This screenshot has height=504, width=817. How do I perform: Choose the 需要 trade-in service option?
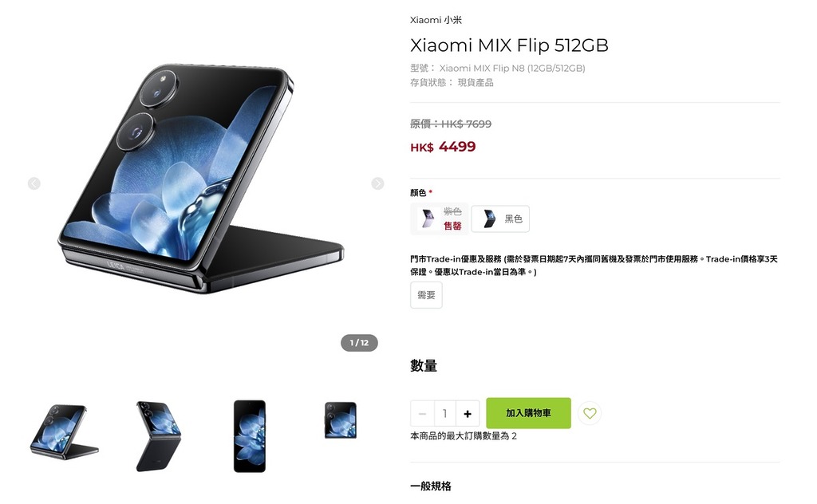[x=426, y=295]
